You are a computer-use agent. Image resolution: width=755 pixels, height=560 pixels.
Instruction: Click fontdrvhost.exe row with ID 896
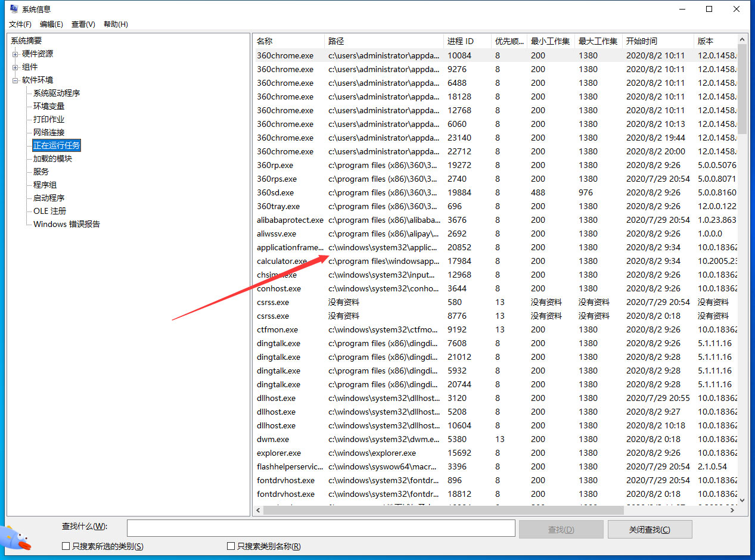495,480
